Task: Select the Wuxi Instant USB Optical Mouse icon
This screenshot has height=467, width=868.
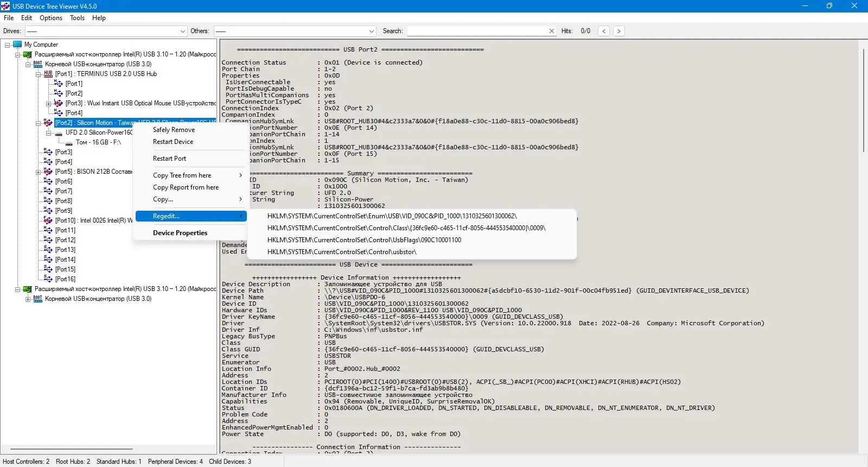Action: (x=59, y=103)
